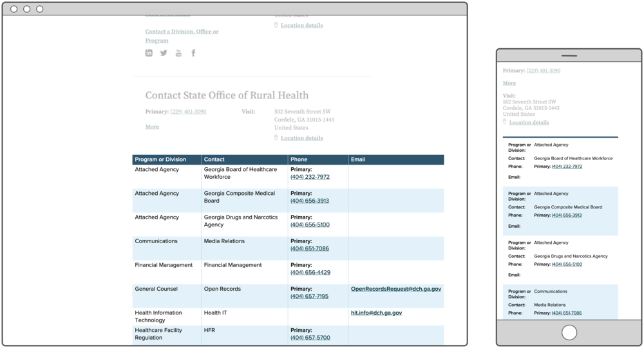Screen dimensions: 644x348
Task: Open the Location details link at the top of the page
Action: point(302,26)
